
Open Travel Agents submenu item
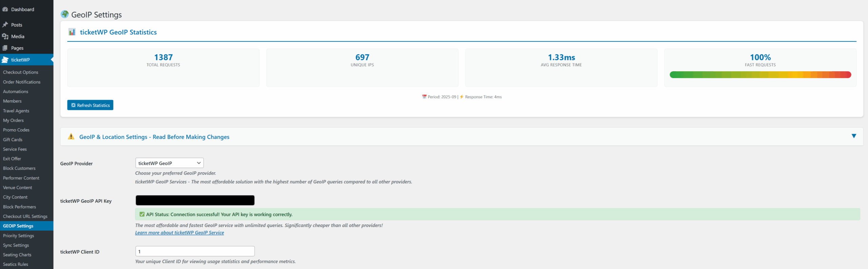(16, 111)
